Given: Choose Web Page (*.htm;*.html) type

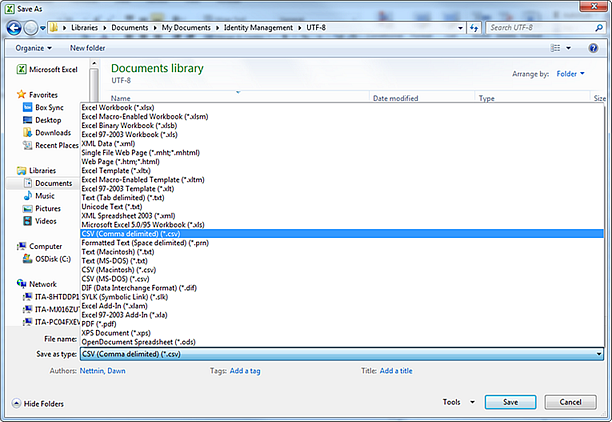Looking at the screenshot, I should (342, 161).
